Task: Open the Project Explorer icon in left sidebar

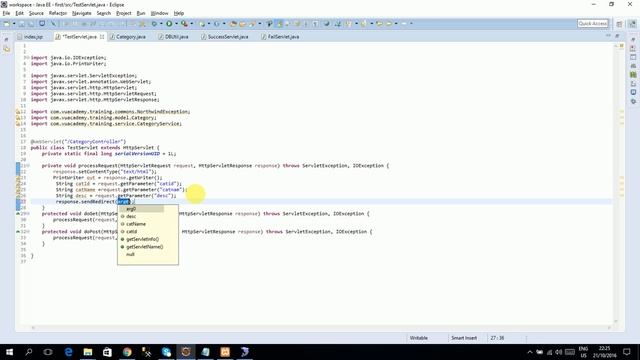Action: point(7,49)
